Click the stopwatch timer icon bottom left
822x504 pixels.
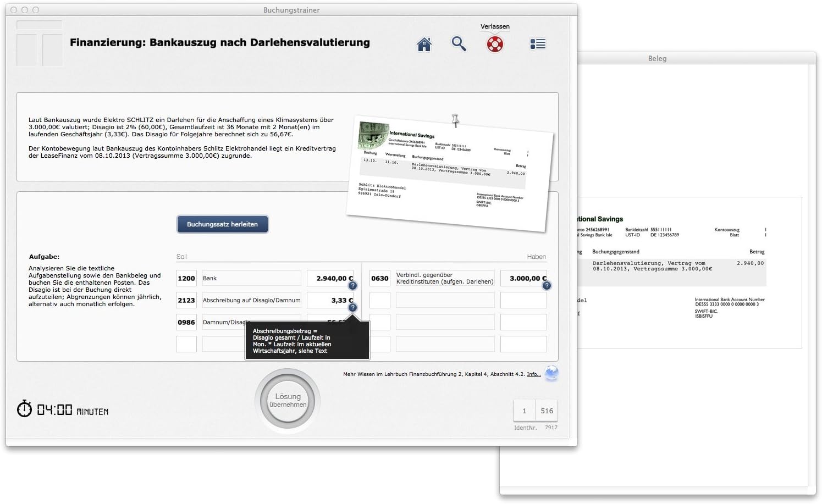pos(24,409)
